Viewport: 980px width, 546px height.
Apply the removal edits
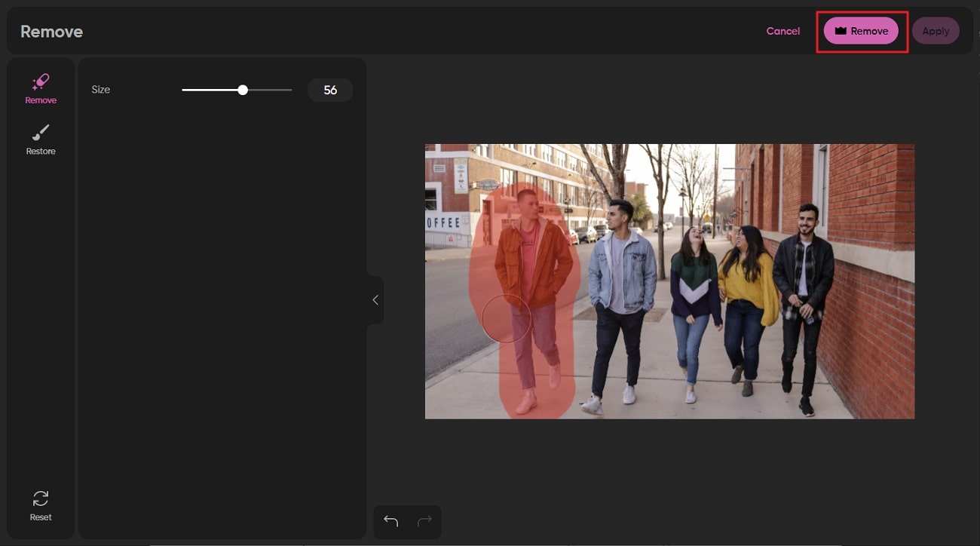coord(936,31)
